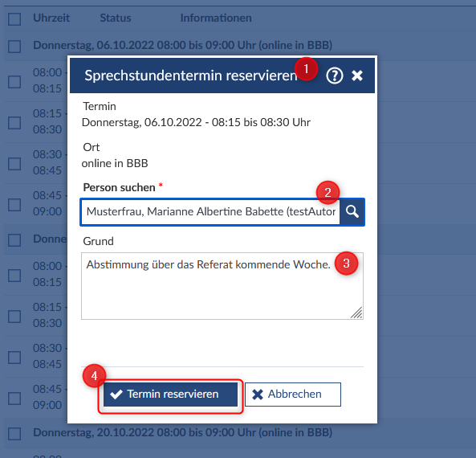Click the X icon on Abbrechen

coord(258,395)
